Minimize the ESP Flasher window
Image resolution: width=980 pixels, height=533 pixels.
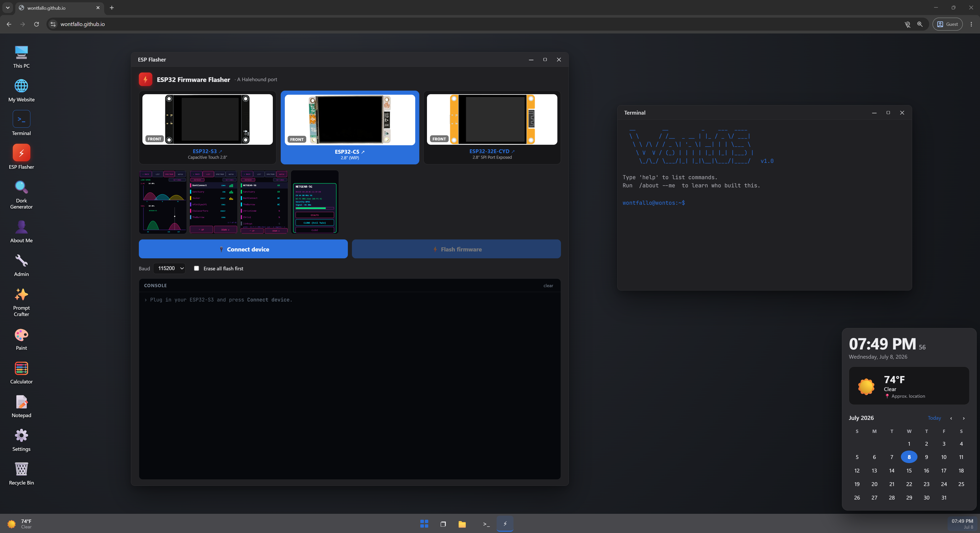click(531, 60)
